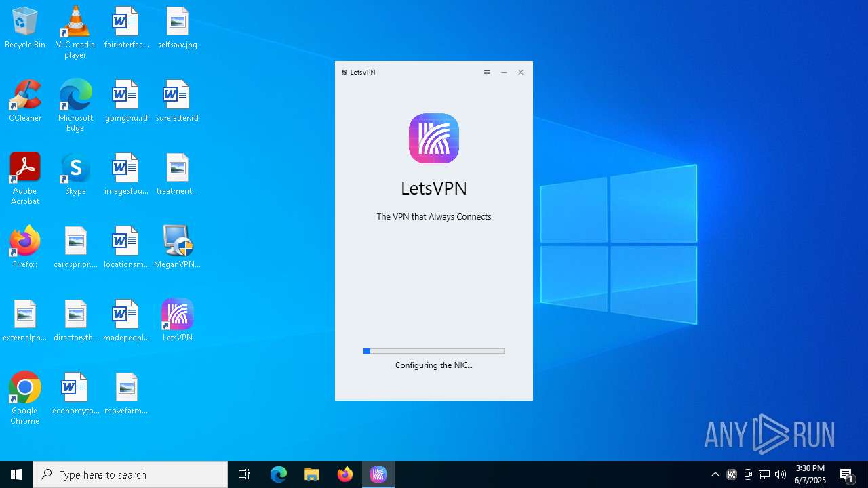Screen dimensions: 868x488
Task: Click the 'Configuring the NIC...' status text
Action: click(434, 365)
